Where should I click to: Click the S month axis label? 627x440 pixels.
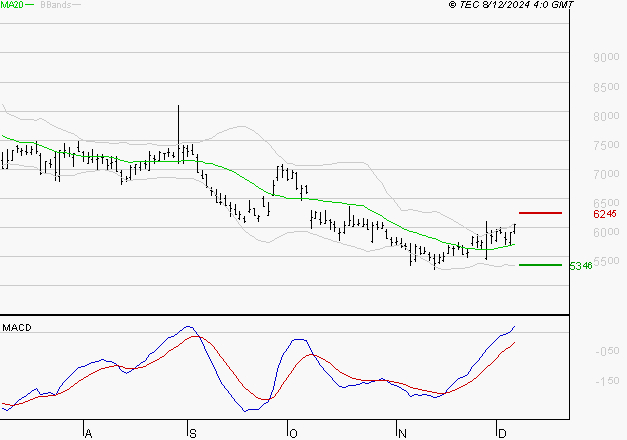(193, 434)
